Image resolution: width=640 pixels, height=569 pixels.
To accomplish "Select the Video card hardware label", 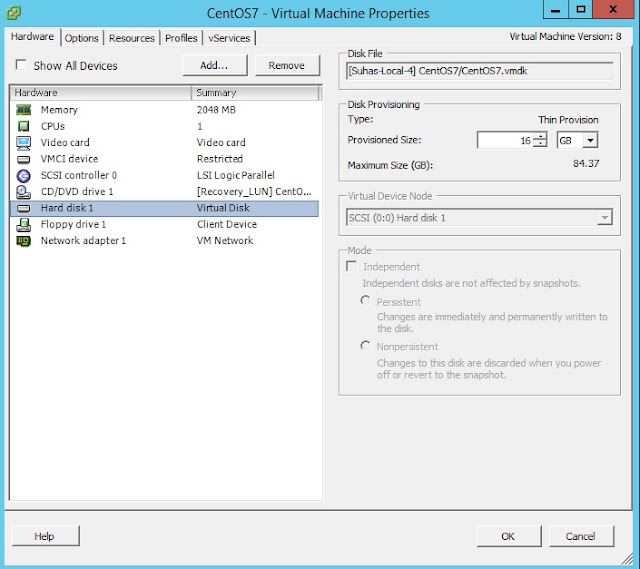I will 65,142.
